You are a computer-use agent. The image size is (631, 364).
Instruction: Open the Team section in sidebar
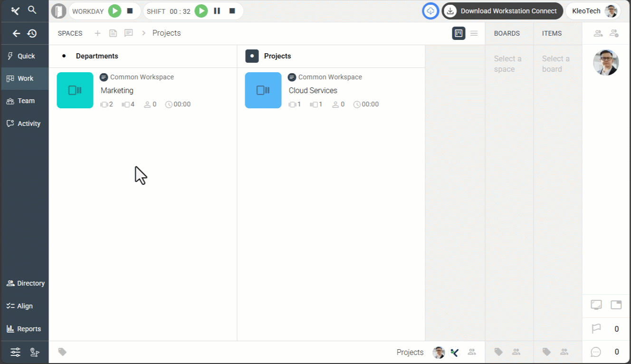pyautogui.click(x=25, y=101)
